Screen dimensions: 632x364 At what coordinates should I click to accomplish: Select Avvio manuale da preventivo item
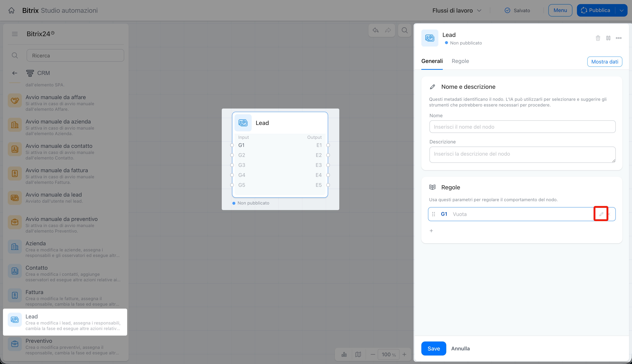tap(65, 225)
